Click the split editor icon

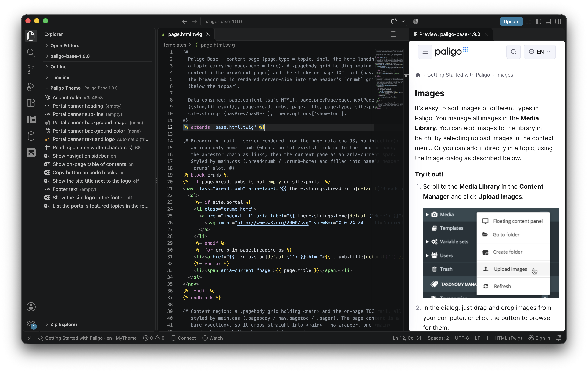point(393,34)
